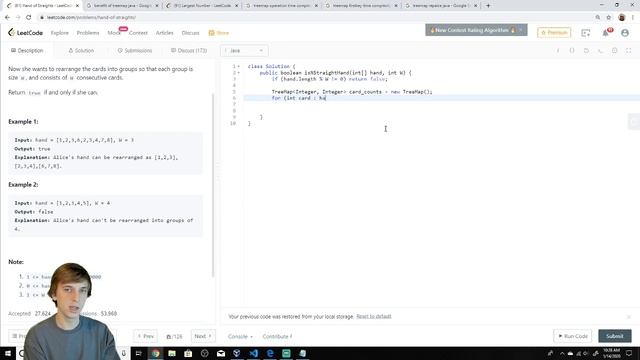
Task: Collapse the isNStraightHand method fold arrow at line 2
Action: coord(239,73)
